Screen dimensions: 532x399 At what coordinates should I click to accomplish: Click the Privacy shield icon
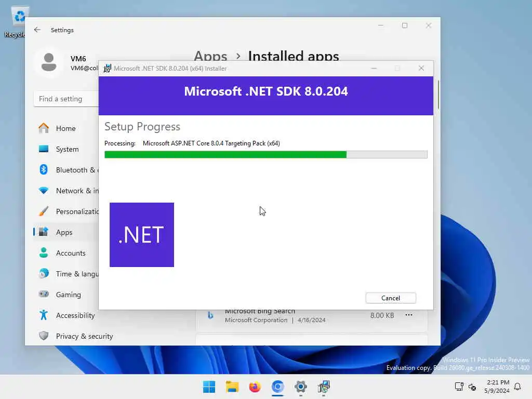point(44,336)
